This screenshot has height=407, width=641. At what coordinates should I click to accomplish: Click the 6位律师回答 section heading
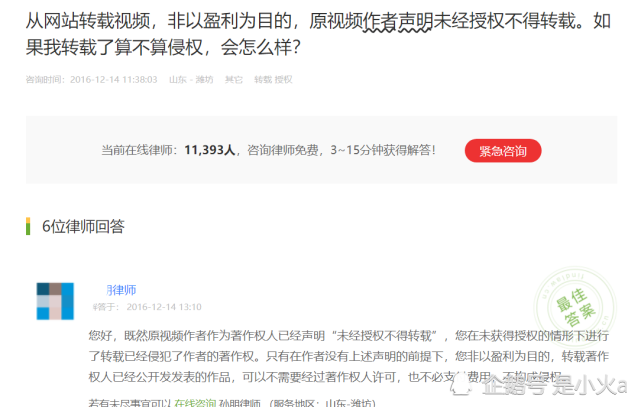click(83, 226)
